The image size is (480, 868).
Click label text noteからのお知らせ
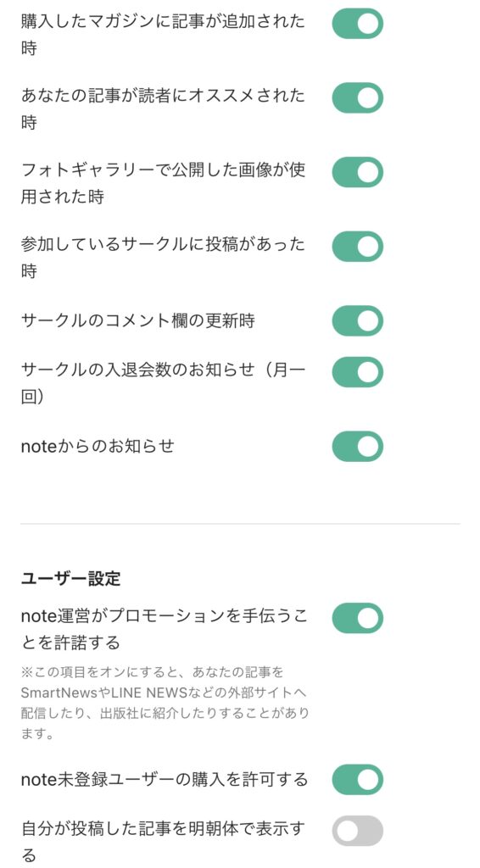click(x=98, y=446)
